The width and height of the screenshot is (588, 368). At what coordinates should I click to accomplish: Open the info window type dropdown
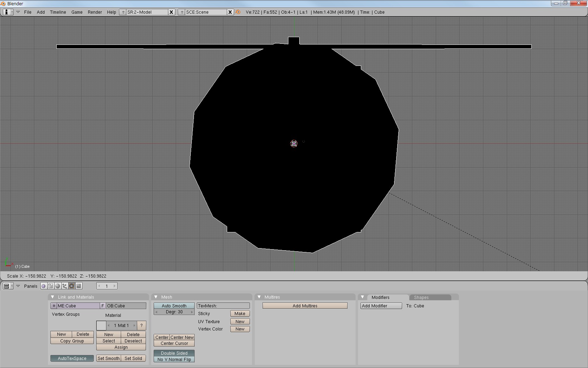click(x=8, y=12)
